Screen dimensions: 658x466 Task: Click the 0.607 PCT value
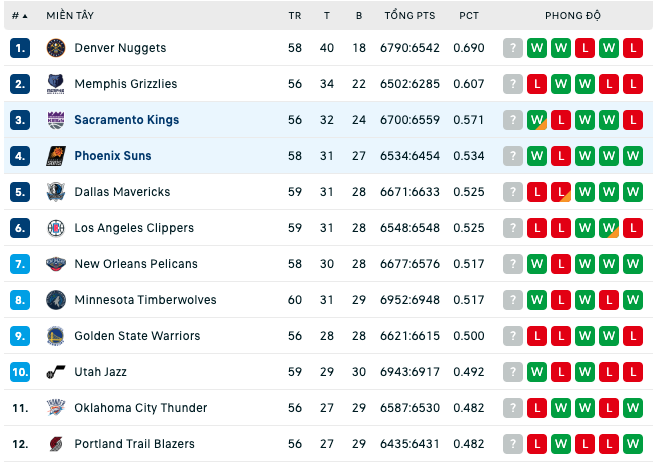coord(469,84)
